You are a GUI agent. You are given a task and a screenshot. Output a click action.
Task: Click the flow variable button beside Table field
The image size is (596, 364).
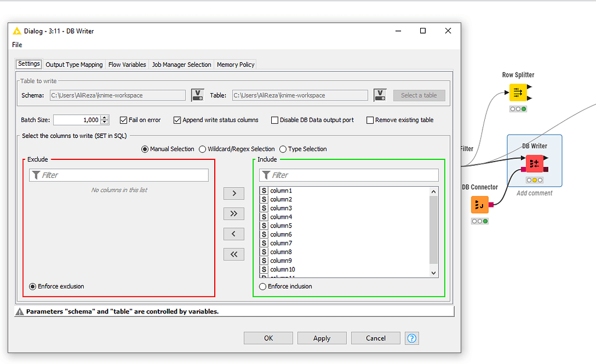pos(379,95)
